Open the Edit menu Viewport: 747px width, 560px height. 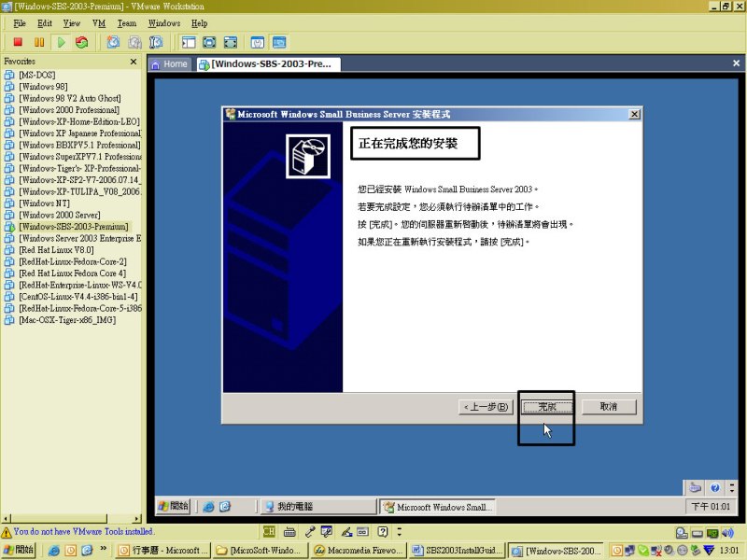point(45,23)
